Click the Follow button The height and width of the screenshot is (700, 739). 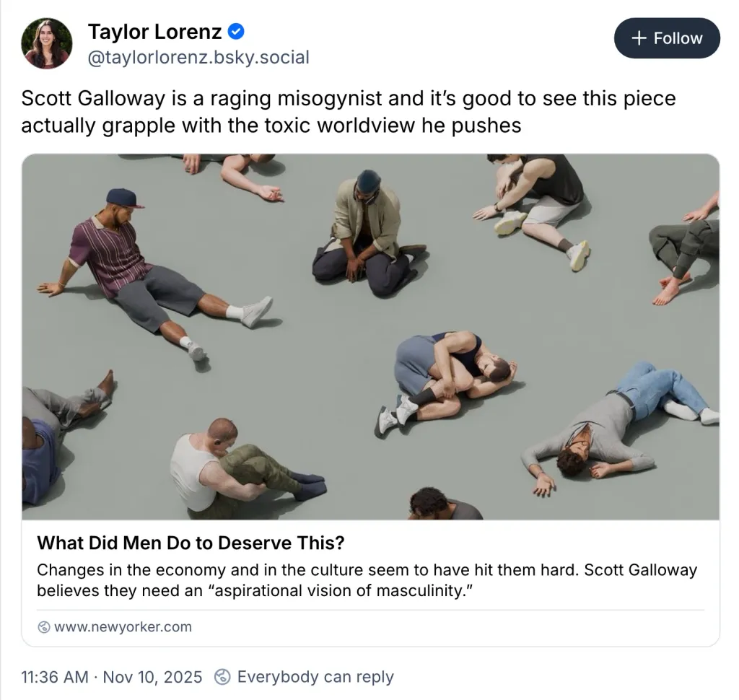pos(666,38)
